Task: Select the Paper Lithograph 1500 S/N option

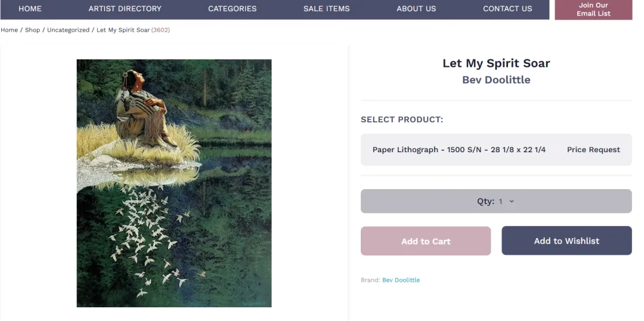Action: tap(459, 150)
